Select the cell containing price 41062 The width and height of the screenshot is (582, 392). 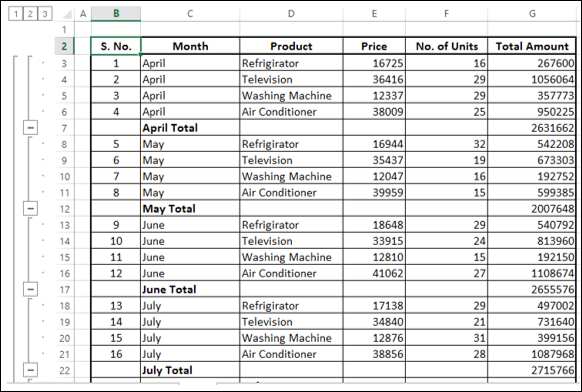tap(374, 273)
